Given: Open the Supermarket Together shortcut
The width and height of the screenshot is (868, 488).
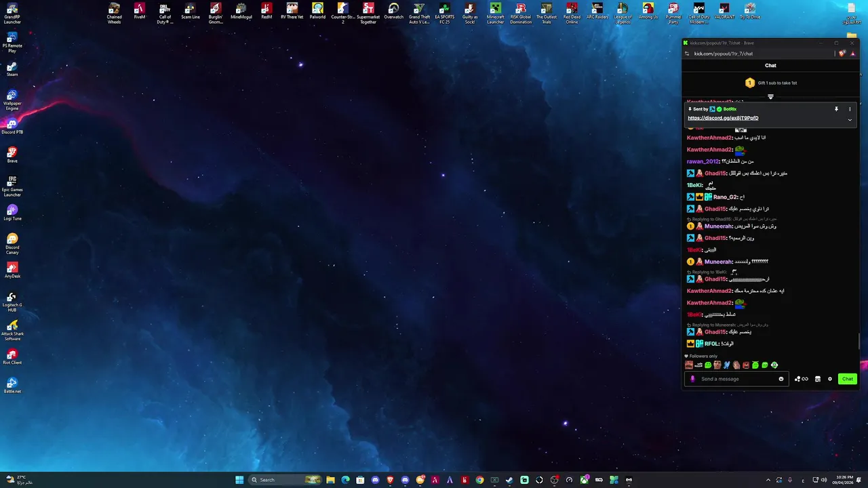Looking at the screenshot, I should click(x=368, y=14).
